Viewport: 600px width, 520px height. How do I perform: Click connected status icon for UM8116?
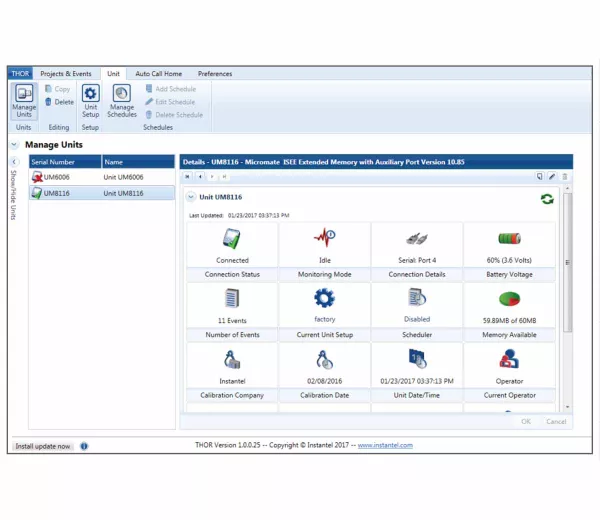click(x=37, y=193)
